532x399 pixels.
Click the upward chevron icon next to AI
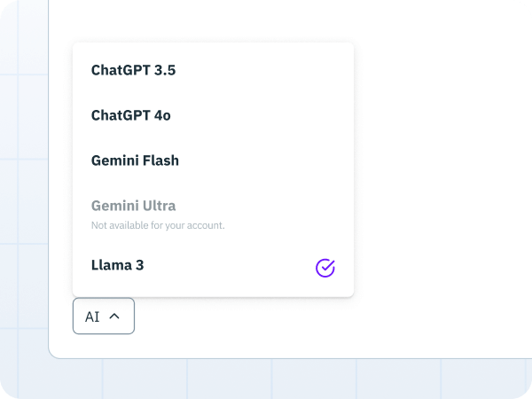pos(114,317)
